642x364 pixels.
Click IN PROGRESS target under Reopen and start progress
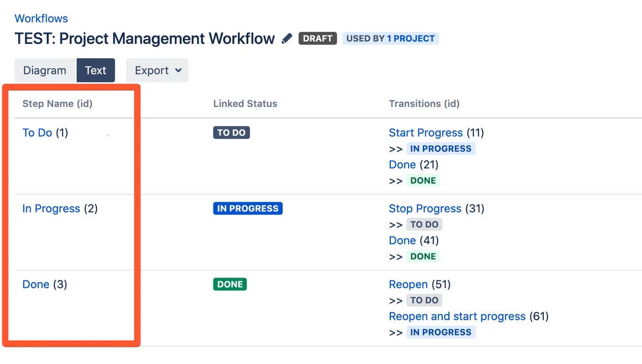(441, 332)
